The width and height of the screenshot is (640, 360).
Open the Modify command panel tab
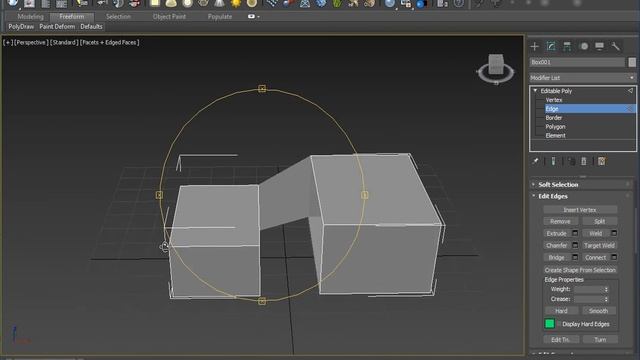click(x=551, y=47)
